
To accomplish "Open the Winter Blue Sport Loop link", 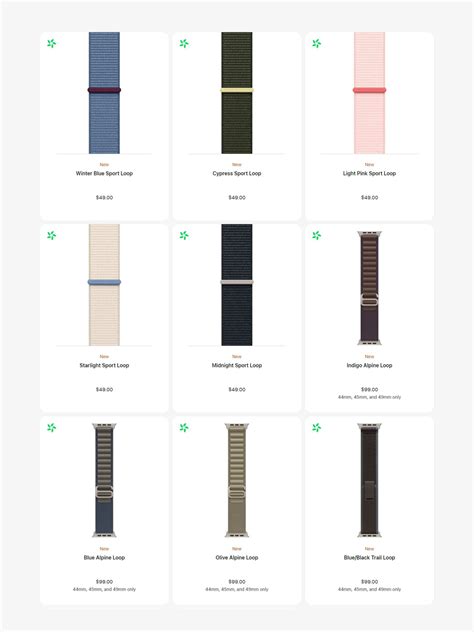I will point(104,173).
